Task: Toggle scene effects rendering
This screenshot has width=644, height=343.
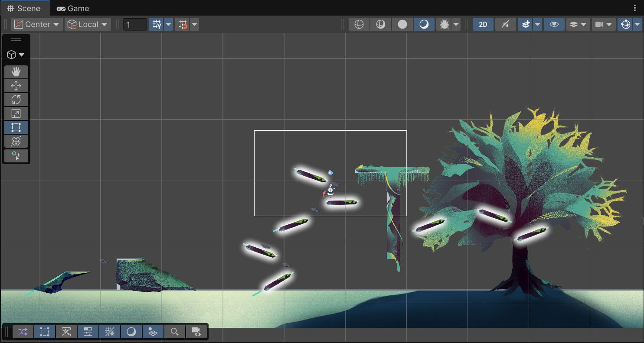Action: (x=526, y=24)
